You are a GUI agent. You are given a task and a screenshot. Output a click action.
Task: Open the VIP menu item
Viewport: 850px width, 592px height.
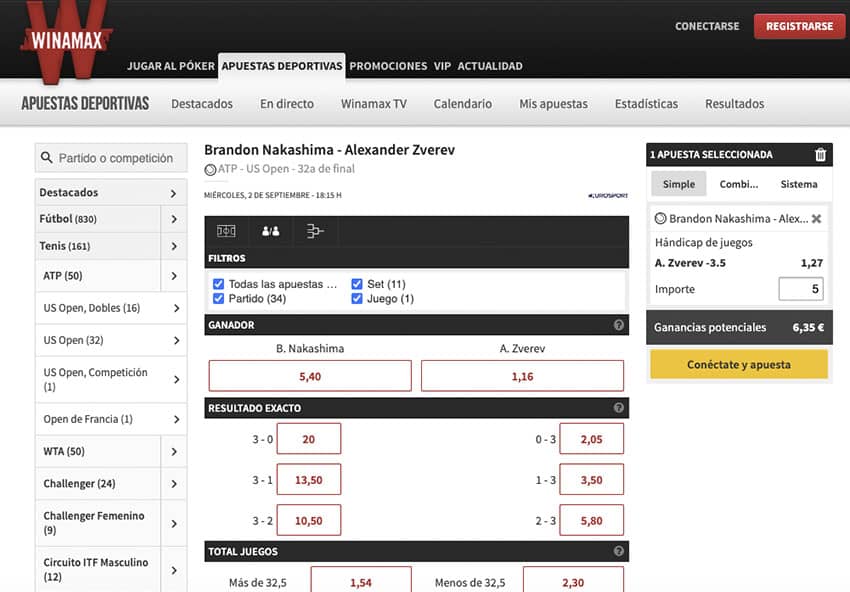pos(442,66)
